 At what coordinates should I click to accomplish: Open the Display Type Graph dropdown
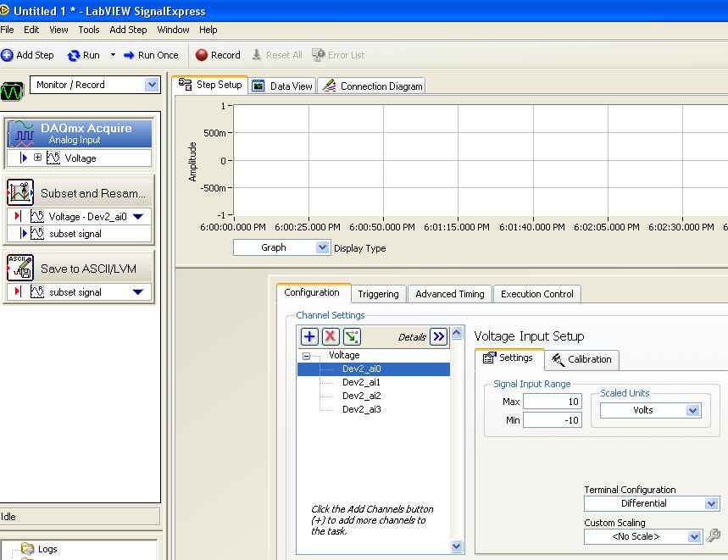282,247
